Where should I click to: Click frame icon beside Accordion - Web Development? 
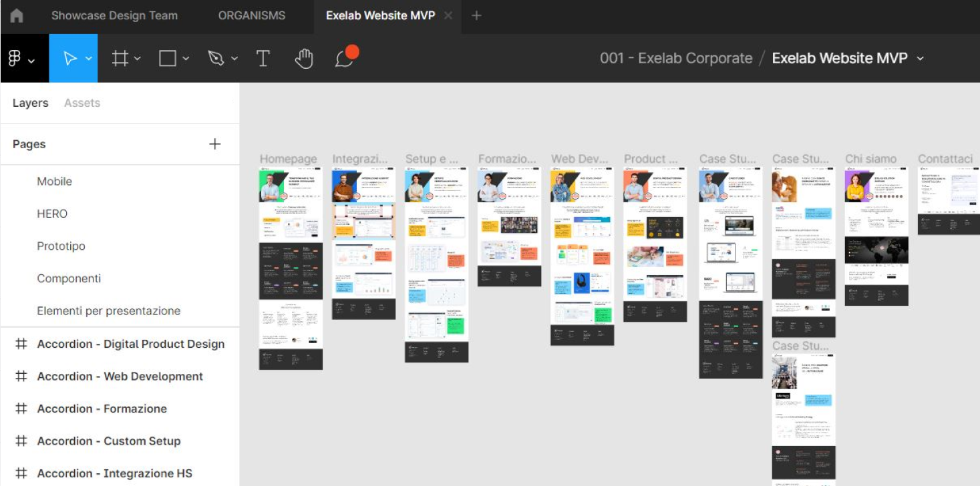(x=21, y=377)
